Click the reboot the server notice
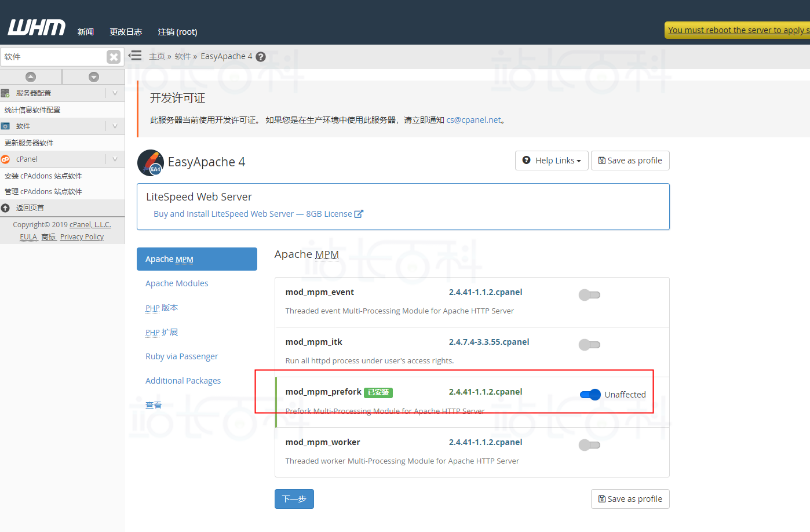Screen dimensions: 810x532 738,30
